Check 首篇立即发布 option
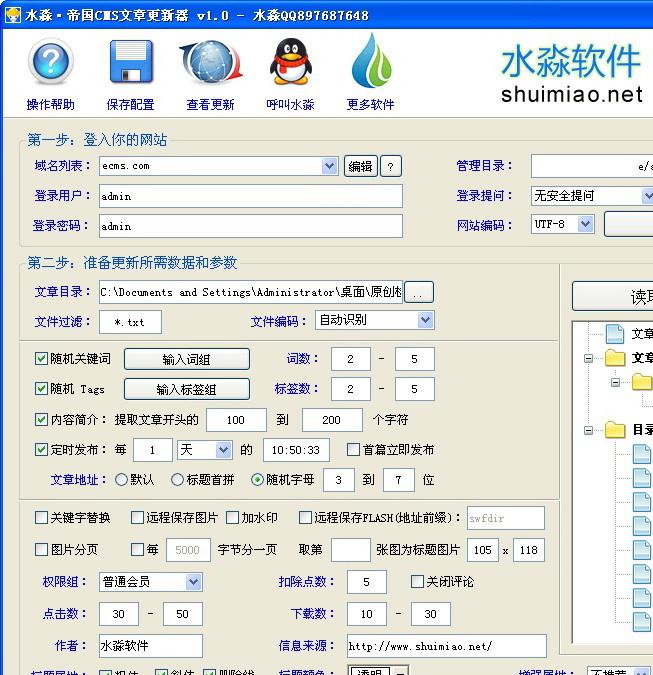This screenshot has height=675, width=653. 353,450
